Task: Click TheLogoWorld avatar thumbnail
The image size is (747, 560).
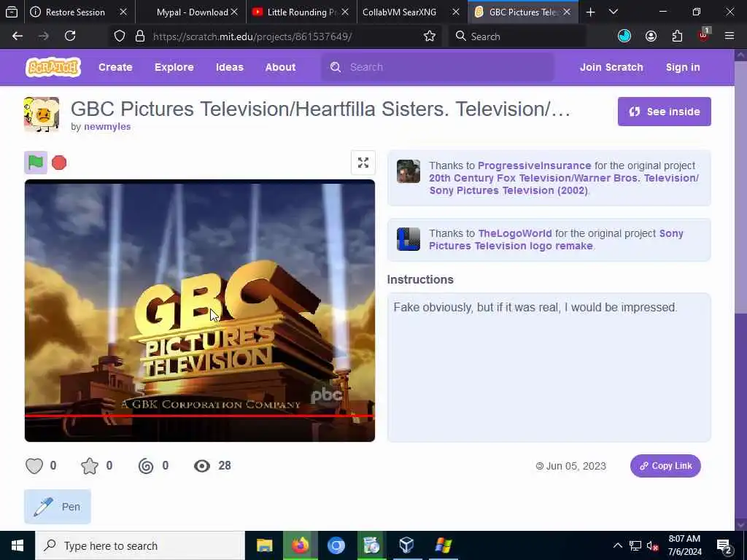Action: point(409,239)
